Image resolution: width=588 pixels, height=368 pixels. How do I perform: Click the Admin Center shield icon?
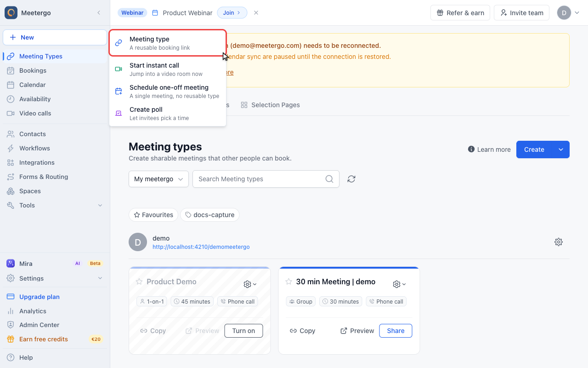tap(11, 325)
